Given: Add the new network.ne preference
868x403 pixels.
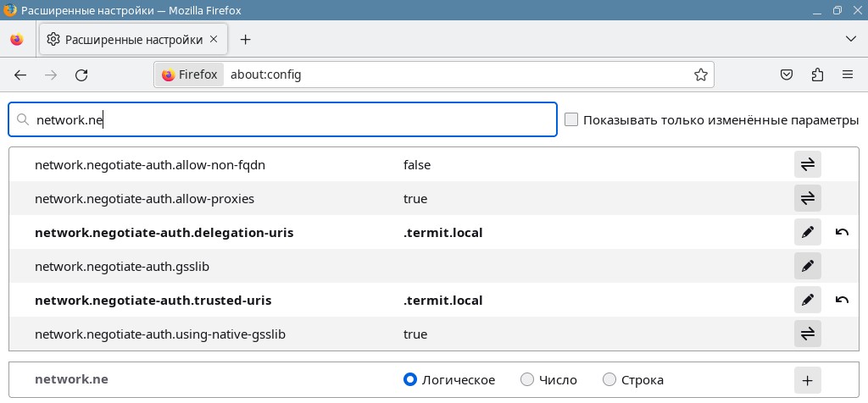Looking at the screenshot, I should point(808,380).
